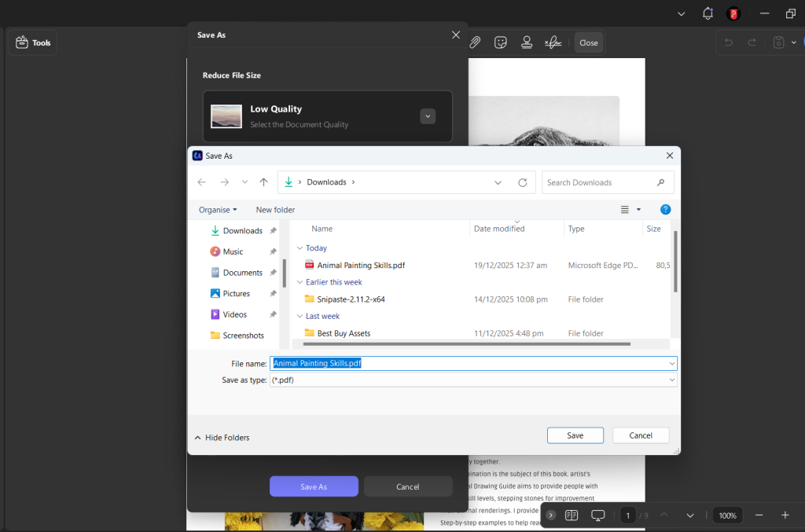Switch to two-page reading view icon

tap(572, 515)
